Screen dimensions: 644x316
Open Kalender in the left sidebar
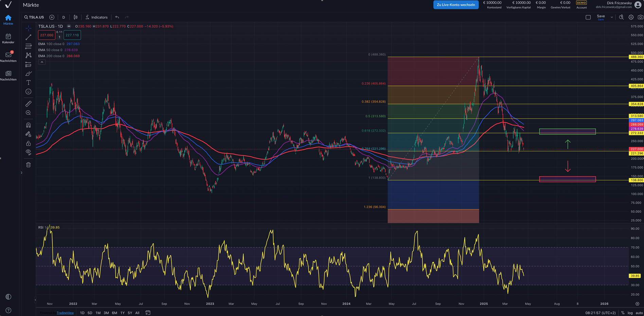point(8,38)
